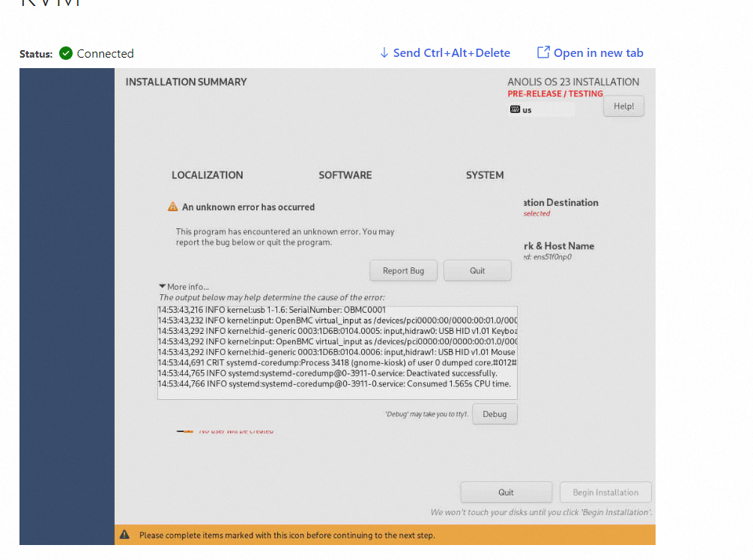This screenshot has width=753, height=560.
Task: Click the warning icon in bottom orange bar
Action: [x=124, y=535]
